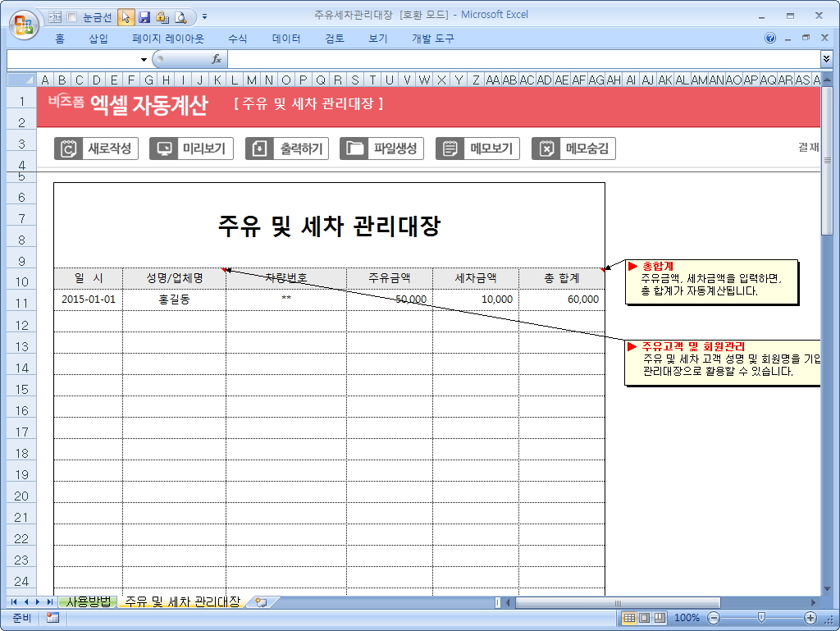The image size is (840, 631).
Task: Click the first Quick Access toolbar icon
Action: click(55, 17)
